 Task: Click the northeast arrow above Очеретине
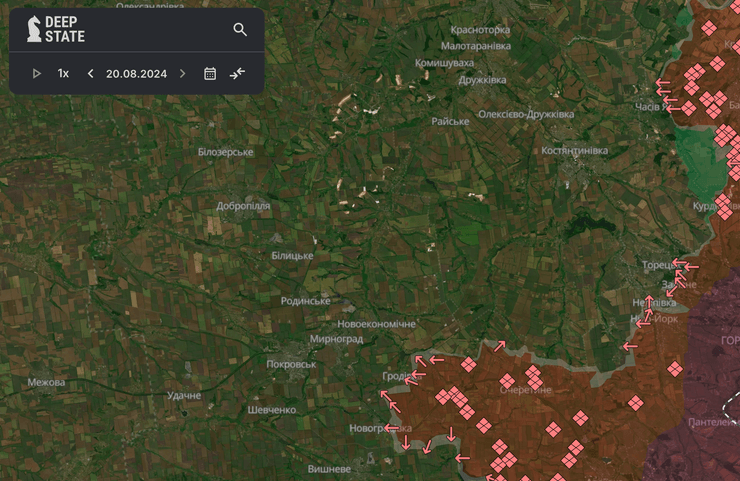(499, 346)
